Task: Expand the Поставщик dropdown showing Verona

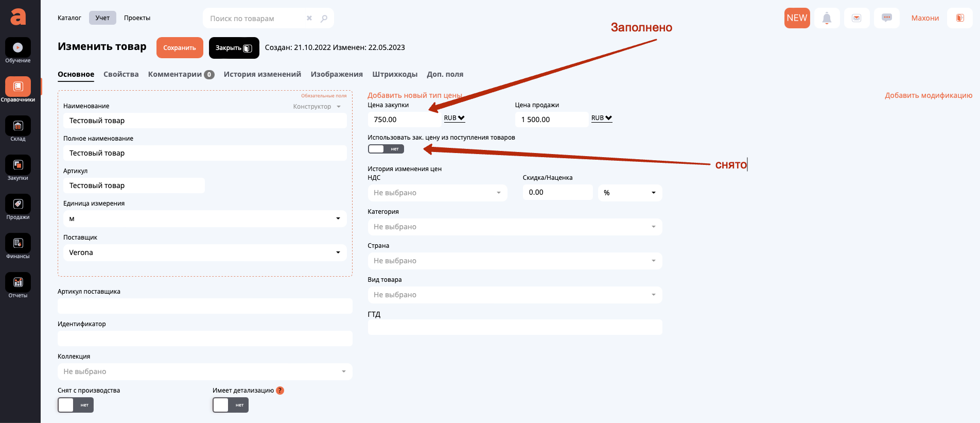Action: click(205, 252)
